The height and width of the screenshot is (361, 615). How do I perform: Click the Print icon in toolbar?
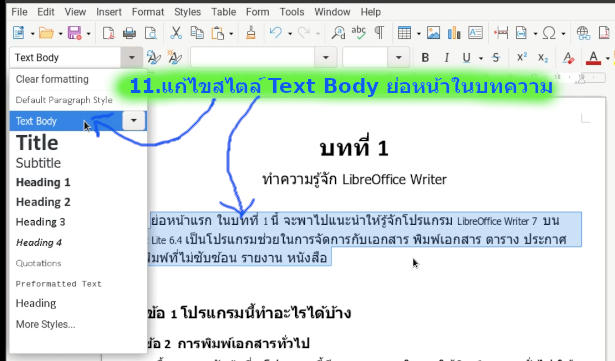[129, 33]
